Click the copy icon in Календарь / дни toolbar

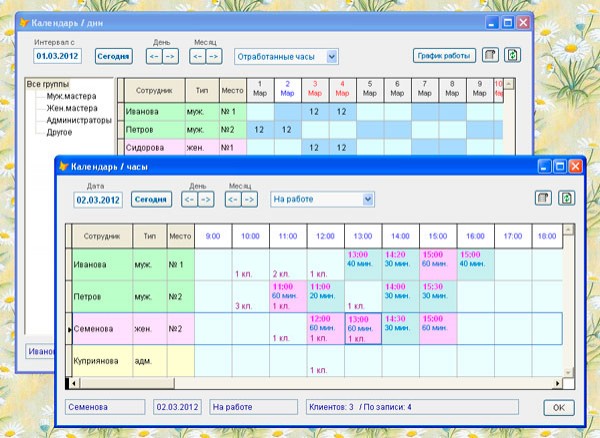(490, 56)
